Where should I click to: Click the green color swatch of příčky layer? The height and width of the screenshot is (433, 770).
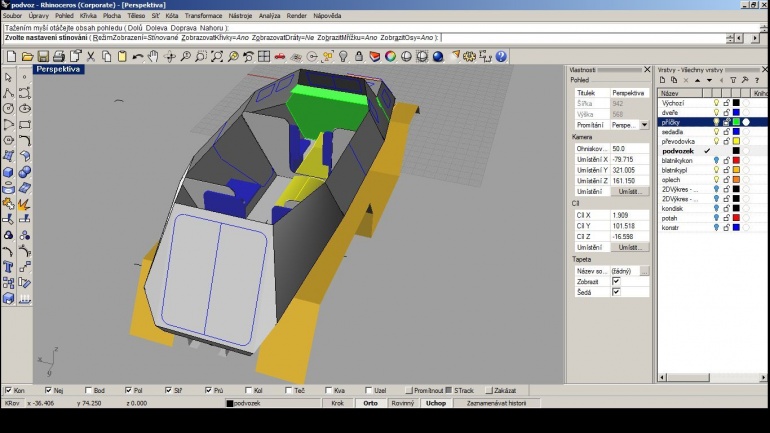point(736,122)
